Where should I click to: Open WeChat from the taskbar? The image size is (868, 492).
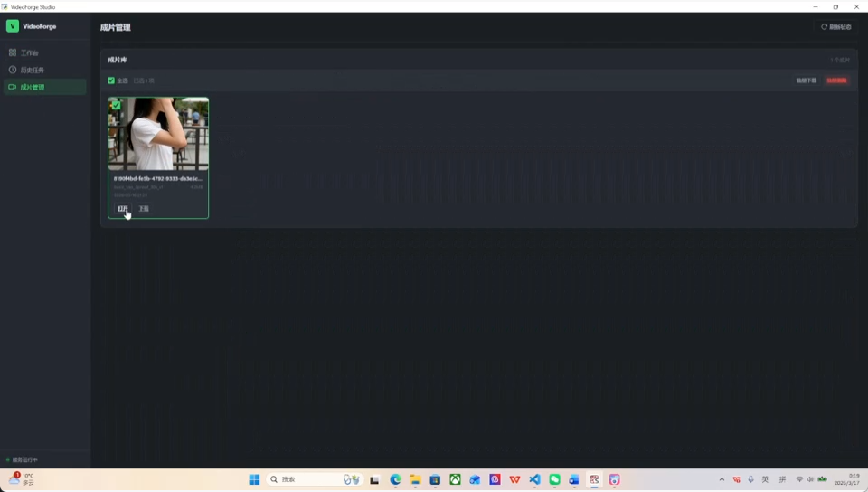554,480
